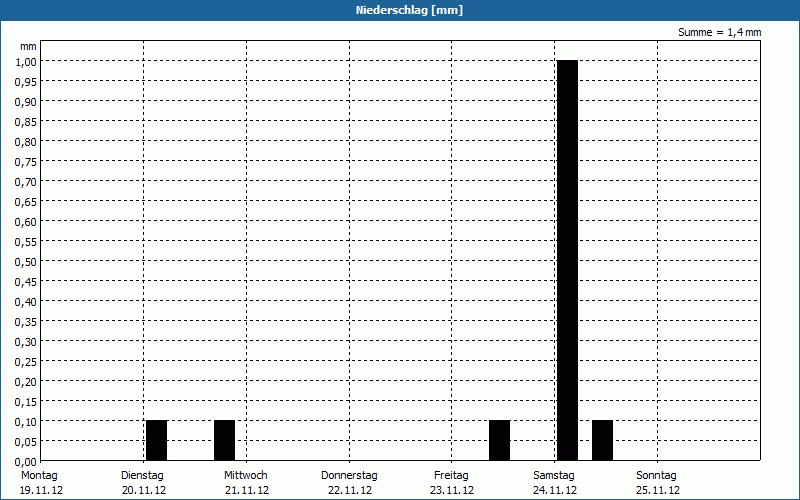Click the 0,40 value on y-axis

[x=26, y=302]
